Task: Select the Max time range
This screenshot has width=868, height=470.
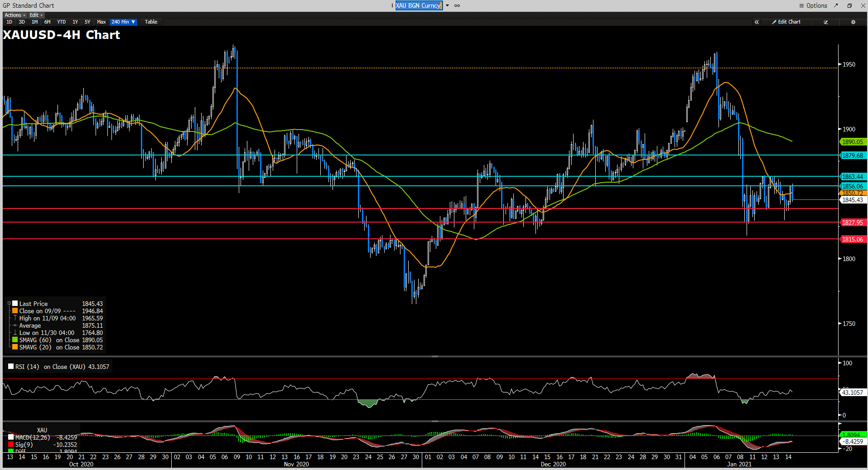Action: click(101, 22)
